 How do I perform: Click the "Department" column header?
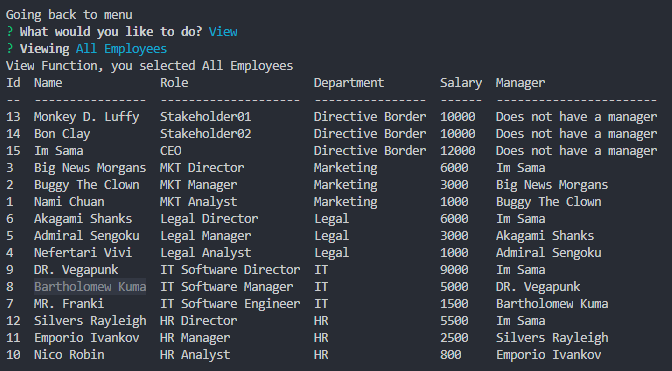(x=349, y=83)
